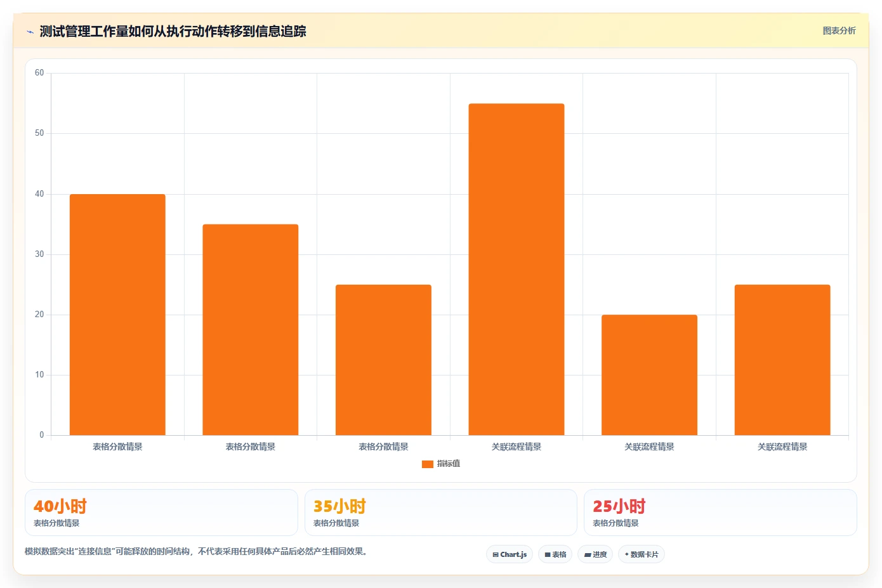Click the footnote text starting 模拟数据突出
This screenshot has width=882, height=588.
coord(195,551)
